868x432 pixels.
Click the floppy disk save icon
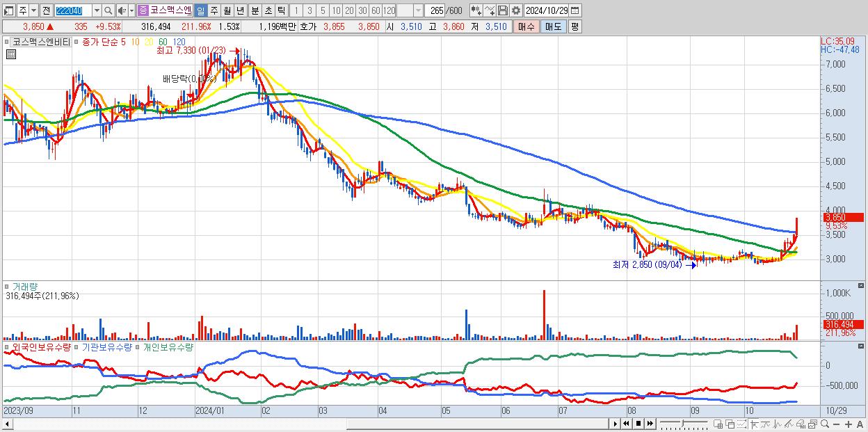[x=502, y=10]
